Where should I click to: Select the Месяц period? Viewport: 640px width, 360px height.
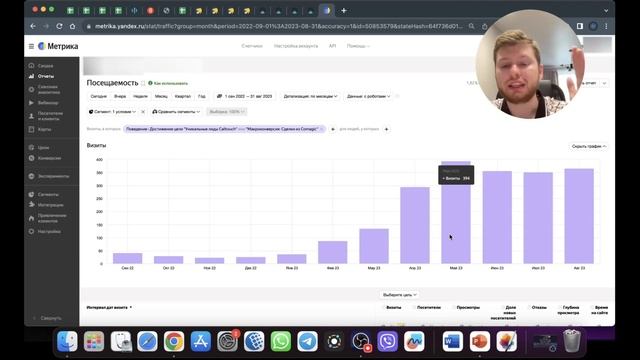click(x=161, y=96)
